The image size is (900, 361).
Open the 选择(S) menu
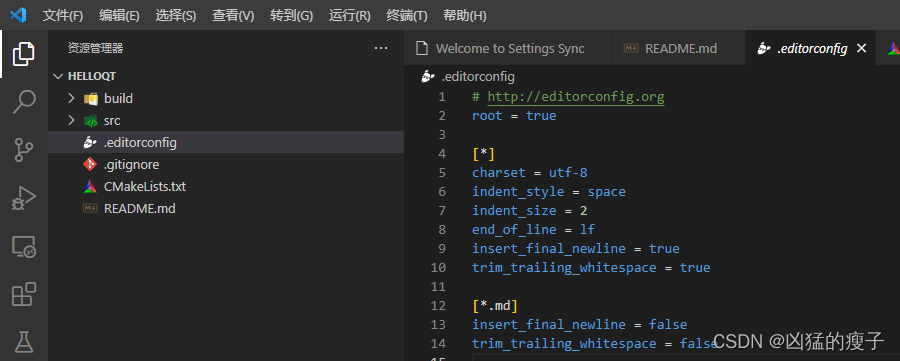[176, 15]
